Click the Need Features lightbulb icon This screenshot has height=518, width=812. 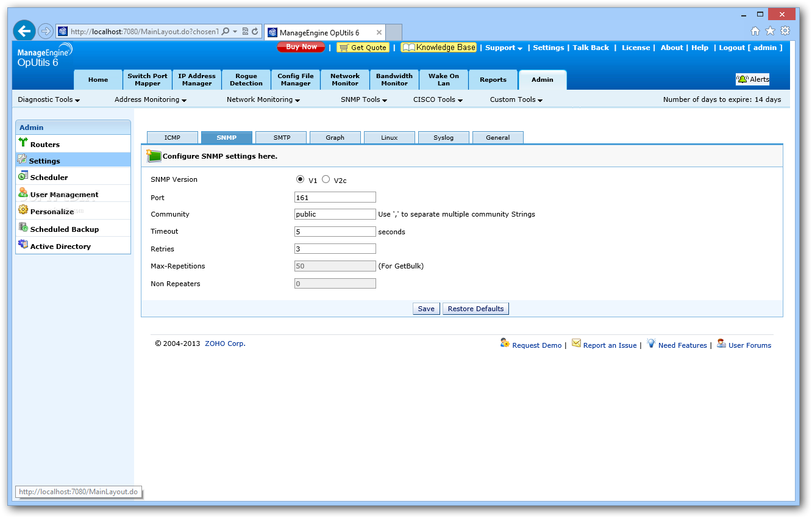click(651, 343)
